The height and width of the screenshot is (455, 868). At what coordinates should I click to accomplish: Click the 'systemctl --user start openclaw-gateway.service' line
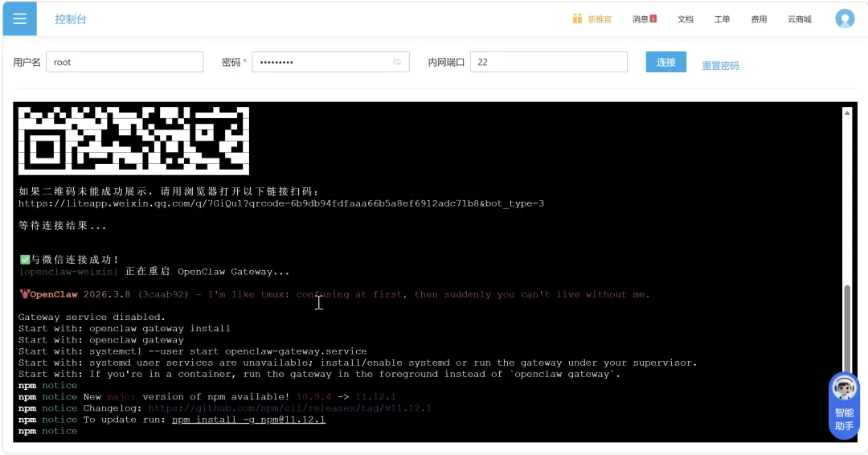tap(193, 351)
